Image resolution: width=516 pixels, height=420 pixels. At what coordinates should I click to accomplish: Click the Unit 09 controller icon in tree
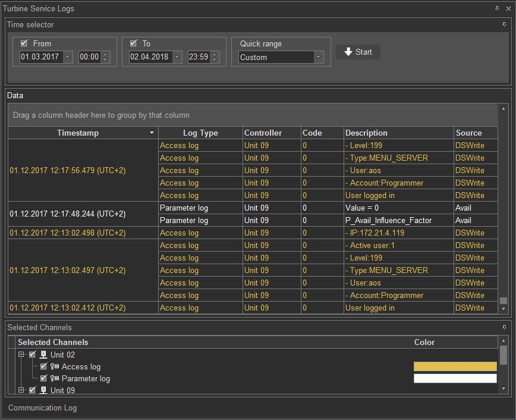pyautogui.click(x=43, y=390)
